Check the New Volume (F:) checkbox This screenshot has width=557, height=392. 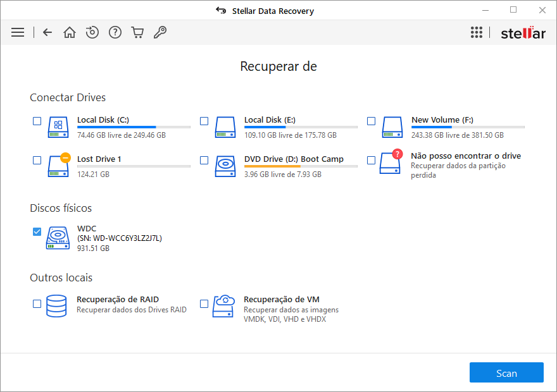coord(372,121)
